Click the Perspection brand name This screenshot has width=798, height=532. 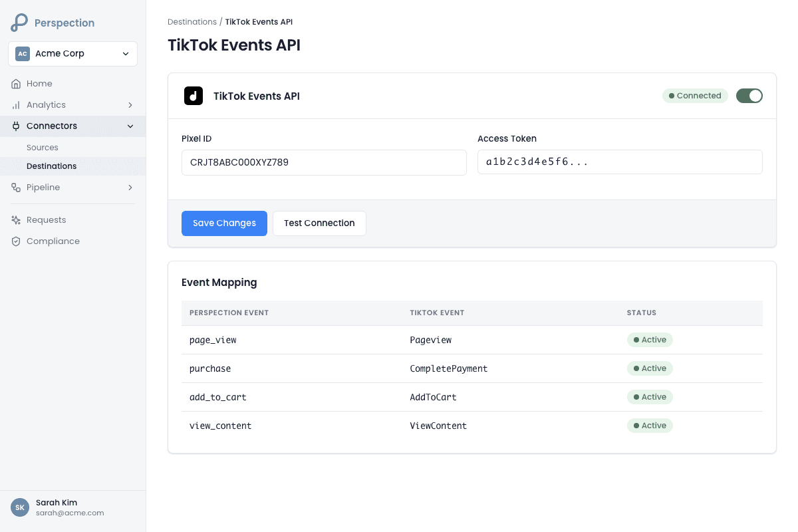click(65, 23)
